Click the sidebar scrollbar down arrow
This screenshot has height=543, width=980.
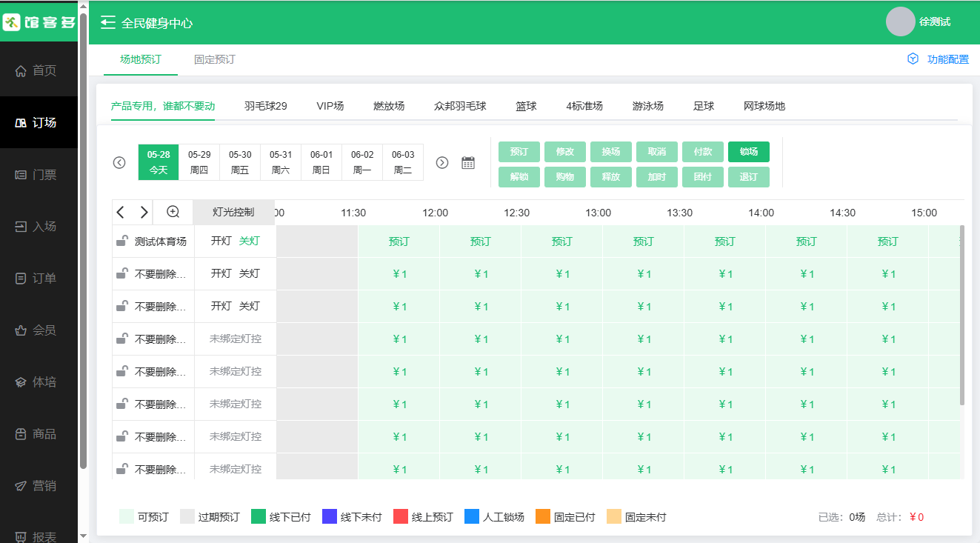pyautogui.click(x=83, y=536)
